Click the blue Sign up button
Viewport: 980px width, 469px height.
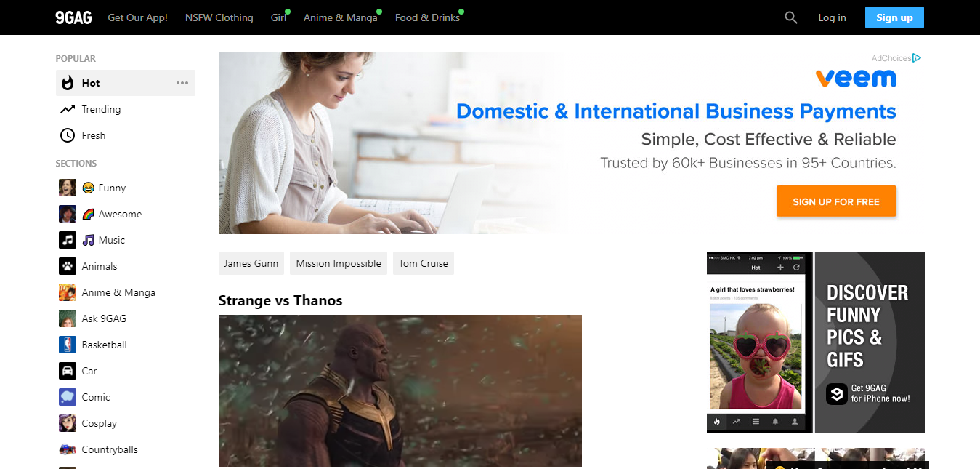click(x=894, y=17)
